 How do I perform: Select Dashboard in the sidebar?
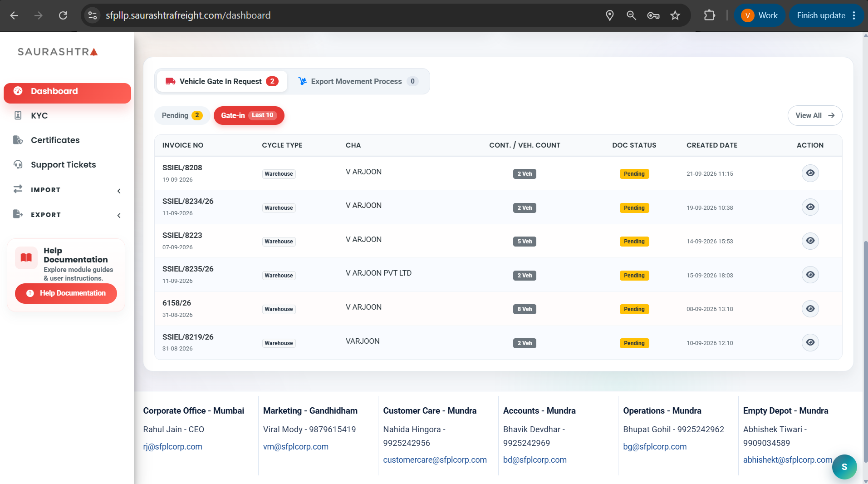pos(67,93)
